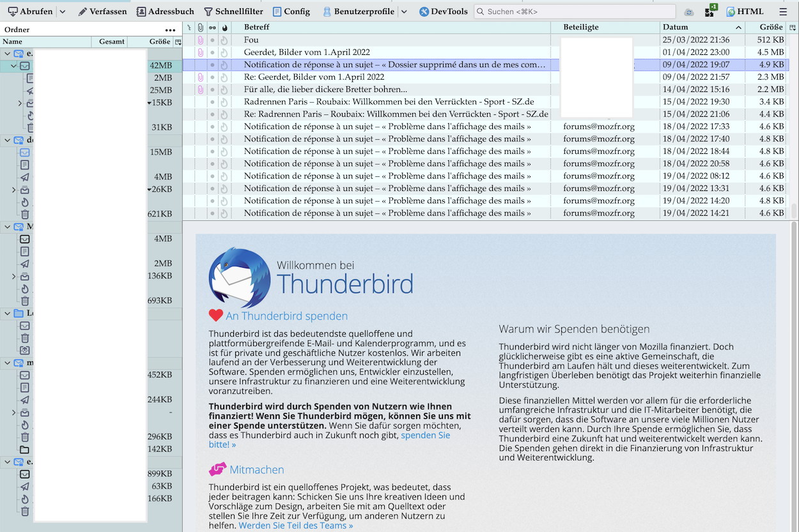
Task: Click Abrufen to fetch new mail
Action: (31, 11)
